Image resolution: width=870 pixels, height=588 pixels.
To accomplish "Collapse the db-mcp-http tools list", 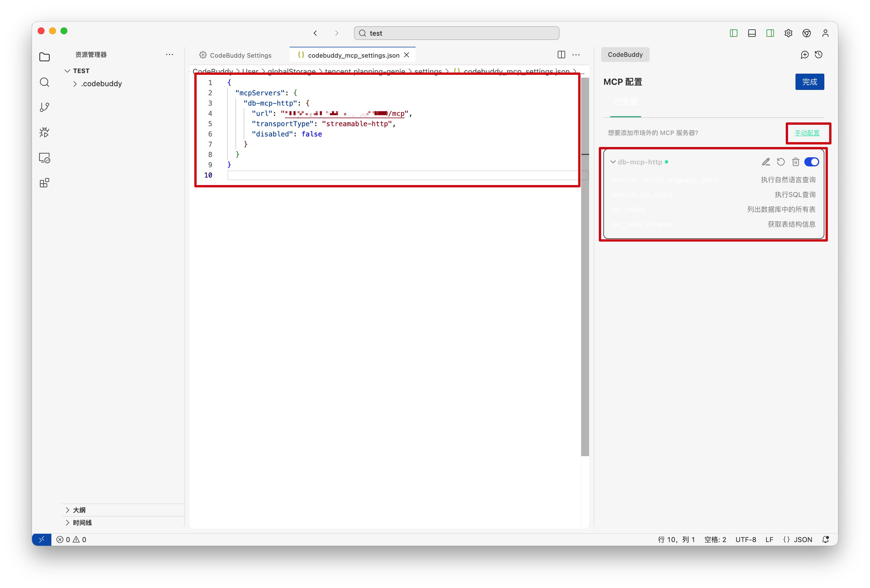I will click(613, 162).
